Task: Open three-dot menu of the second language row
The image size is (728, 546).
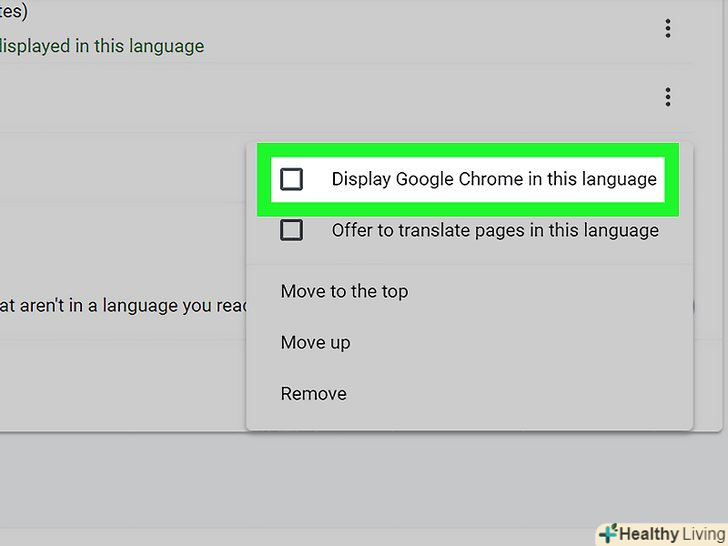Action: click(668, 97)
